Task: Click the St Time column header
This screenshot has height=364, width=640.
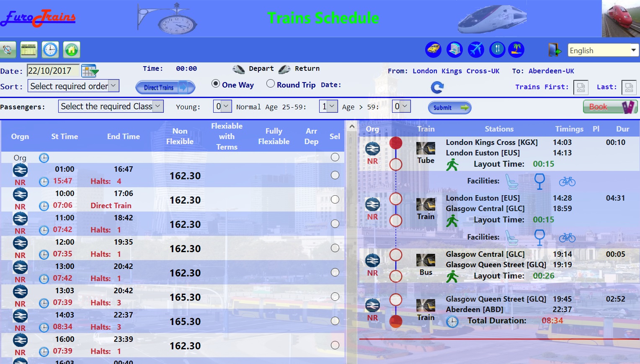Action: pyautogui.click(x=65, y=137)
